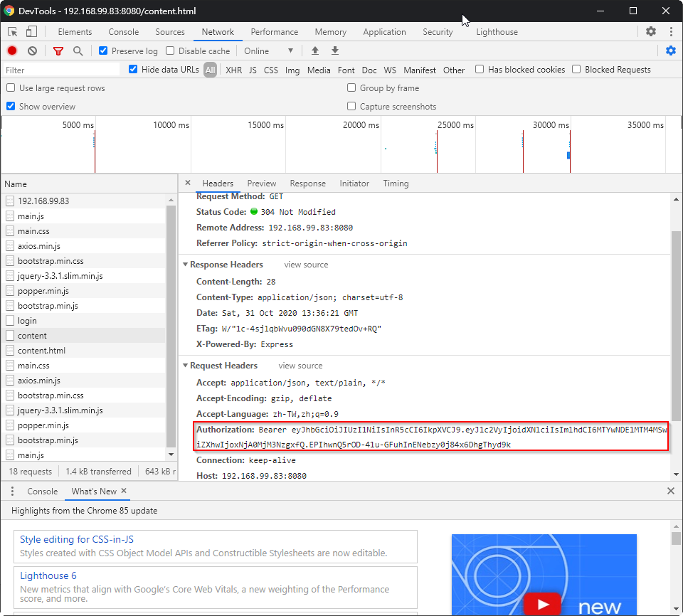View source of Response Headers
Screen dimensions: 683x616
306,265
